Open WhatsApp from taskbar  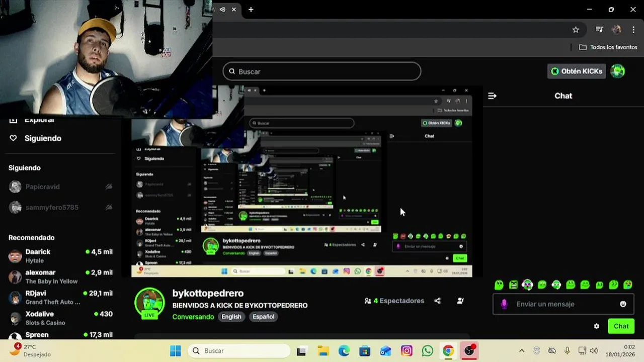pos(428,351)
